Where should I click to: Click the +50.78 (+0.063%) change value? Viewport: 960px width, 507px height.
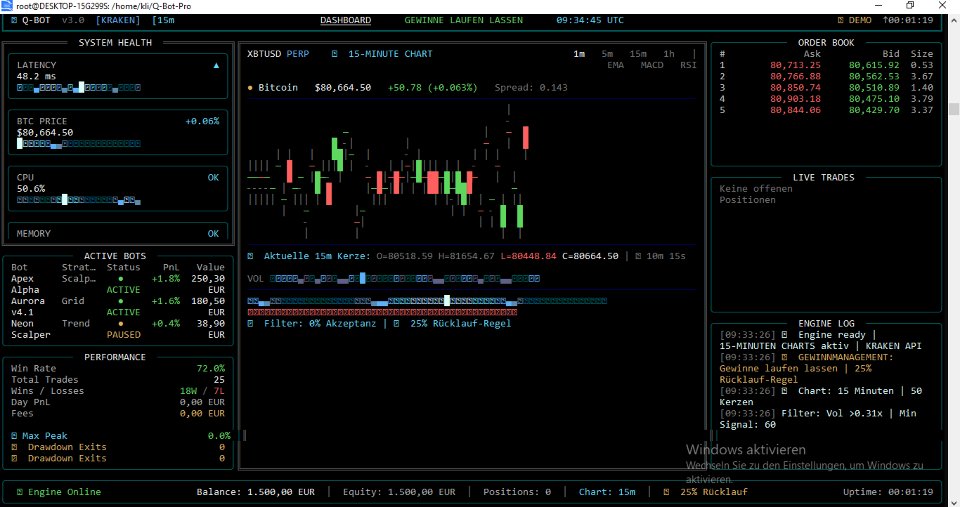(432, 88)
